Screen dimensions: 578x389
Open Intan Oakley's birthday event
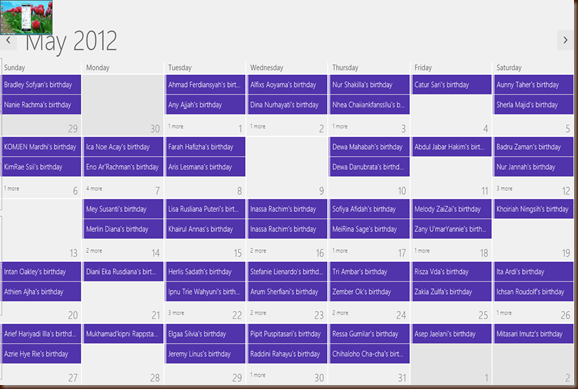[x=41, y=272]
